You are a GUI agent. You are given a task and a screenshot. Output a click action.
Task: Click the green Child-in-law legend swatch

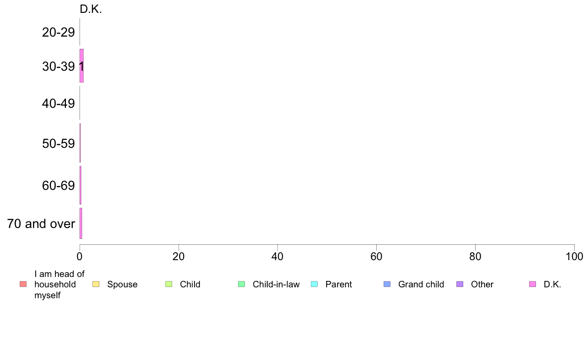point(242,284)
